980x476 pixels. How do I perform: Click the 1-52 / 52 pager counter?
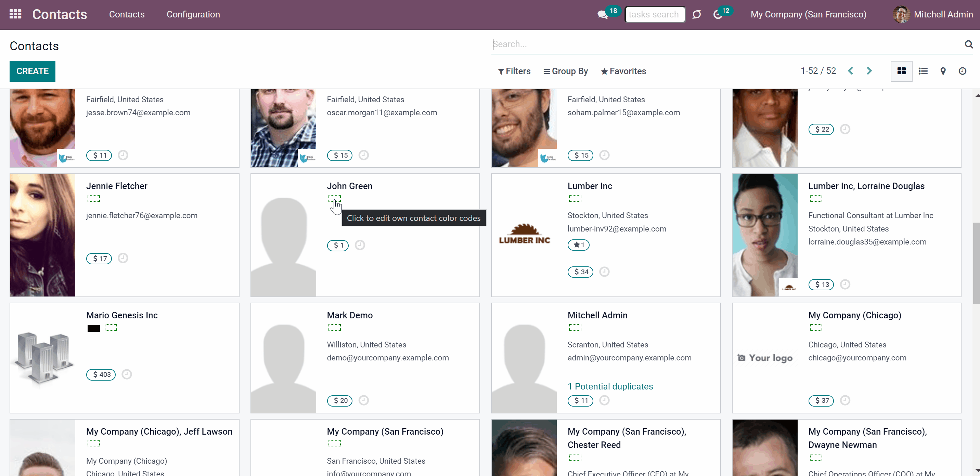pos(818,71)
